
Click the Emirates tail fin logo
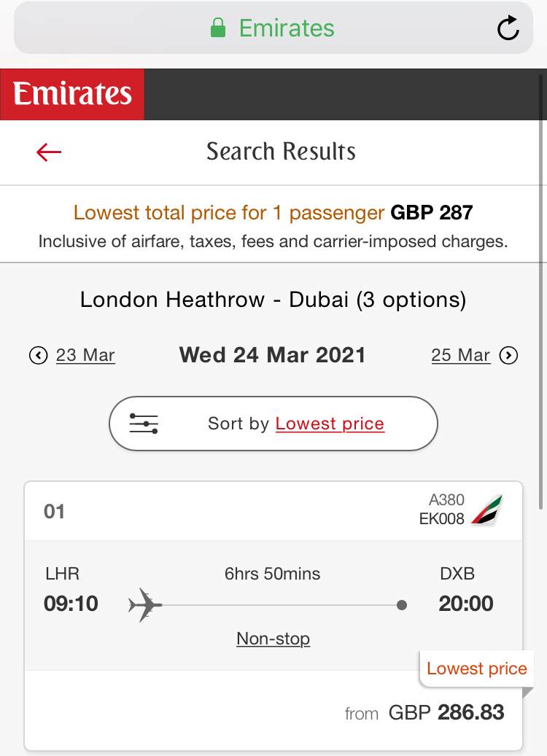[x=486, y=510]
